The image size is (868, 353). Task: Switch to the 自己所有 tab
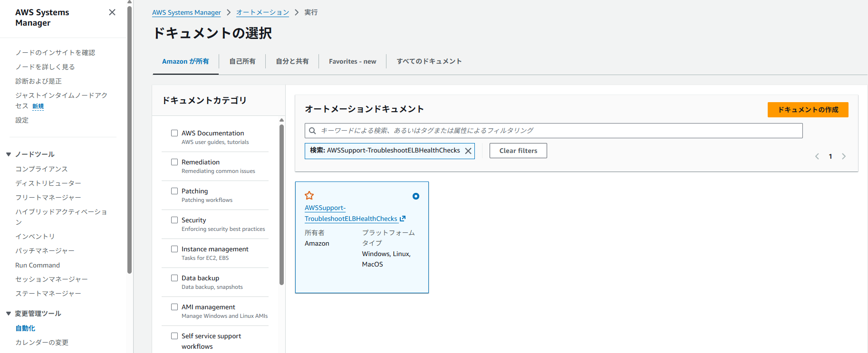pyautogui.click(x=242, y=61)
